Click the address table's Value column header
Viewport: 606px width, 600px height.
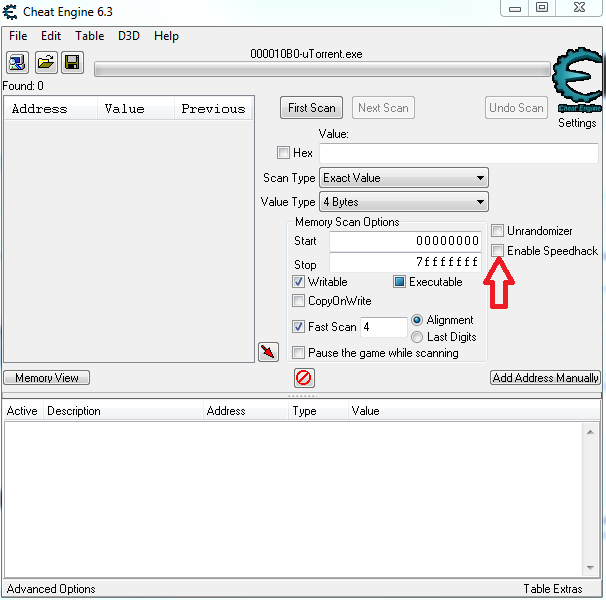(473, 411)
